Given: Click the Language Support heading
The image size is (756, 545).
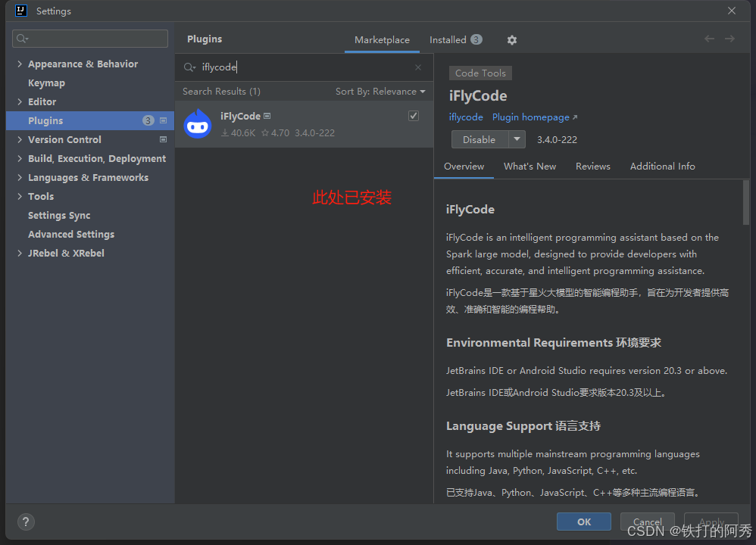Looking at the screenshot, I should click(523, 426).
